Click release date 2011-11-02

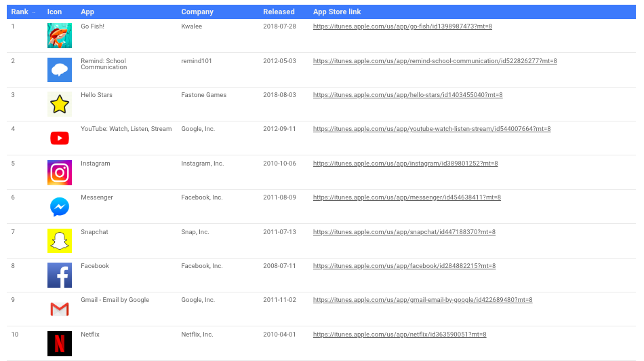click(279, 300)
